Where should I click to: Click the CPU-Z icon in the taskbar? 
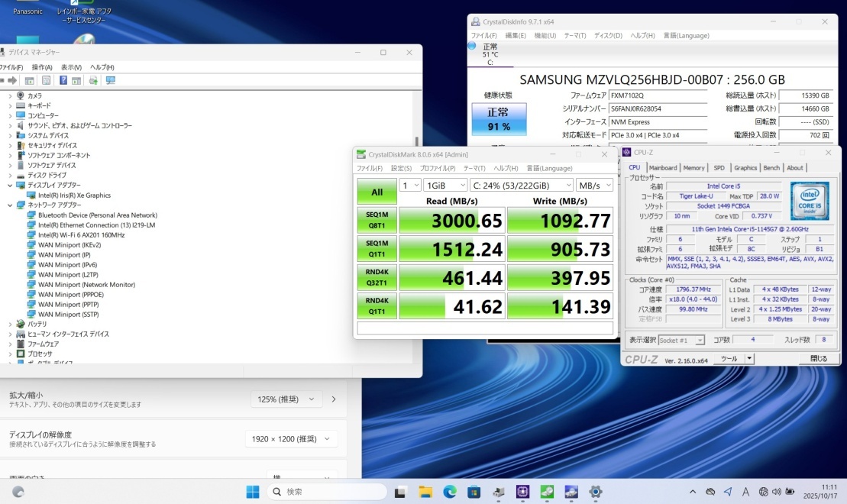(523, 492)
